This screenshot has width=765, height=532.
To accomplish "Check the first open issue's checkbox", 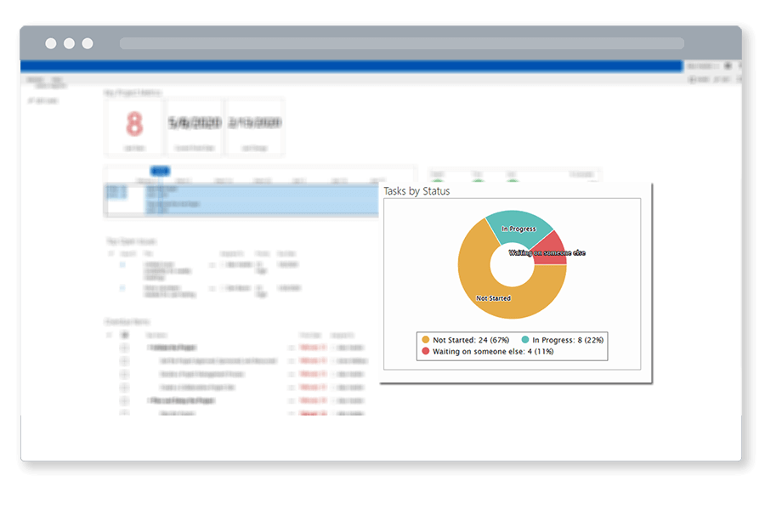I will (122, 265).
